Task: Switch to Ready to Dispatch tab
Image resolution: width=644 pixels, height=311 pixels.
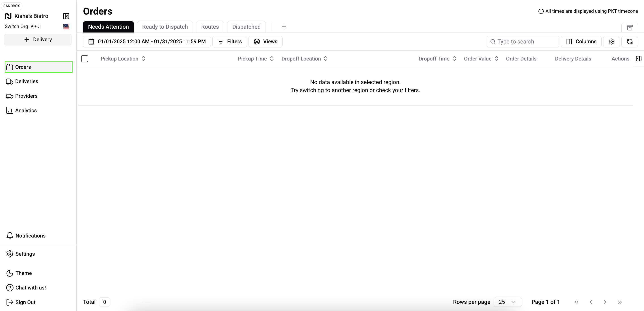Action: tap(165, 27)
